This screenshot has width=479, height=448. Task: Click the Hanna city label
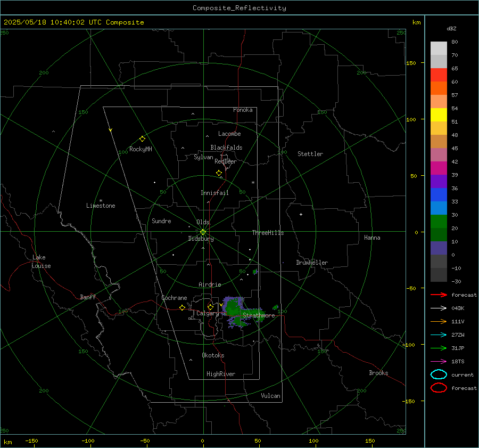pos(372,237)
